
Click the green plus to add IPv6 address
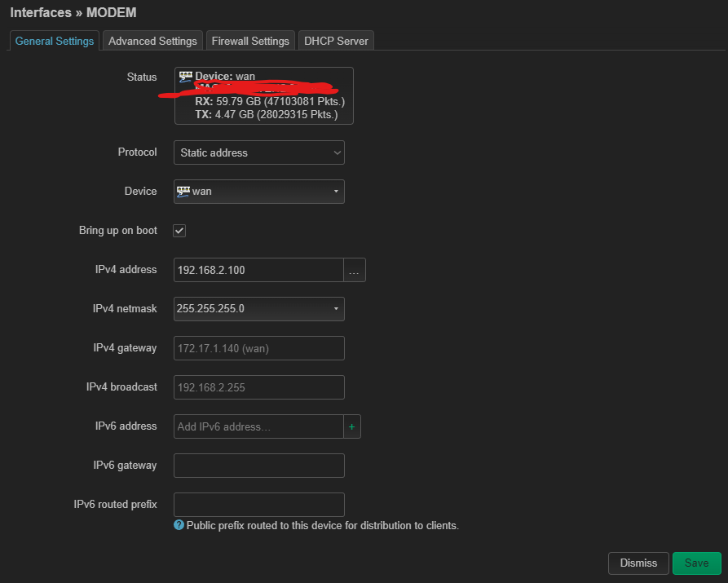352,426
